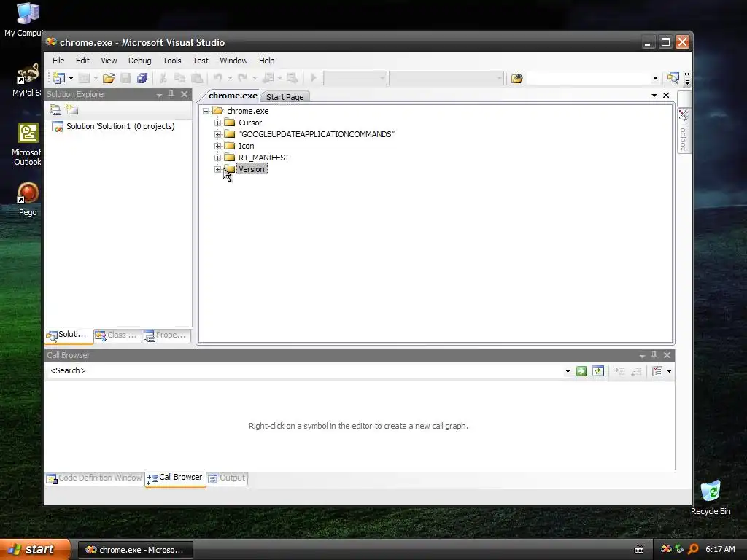
Task: Close the Call Browser panel
Action: tap(667, 355)
